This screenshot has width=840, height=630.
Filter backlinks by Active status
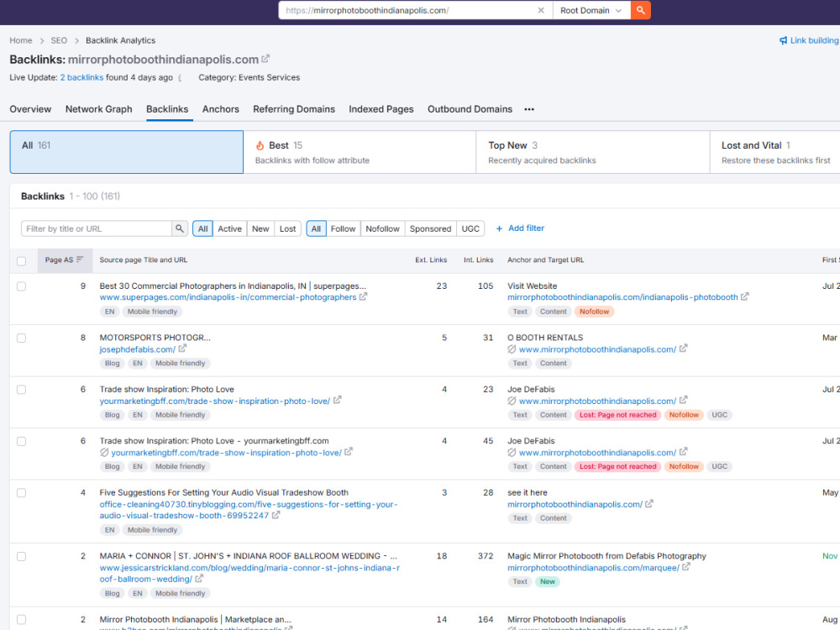pos(230,228)
